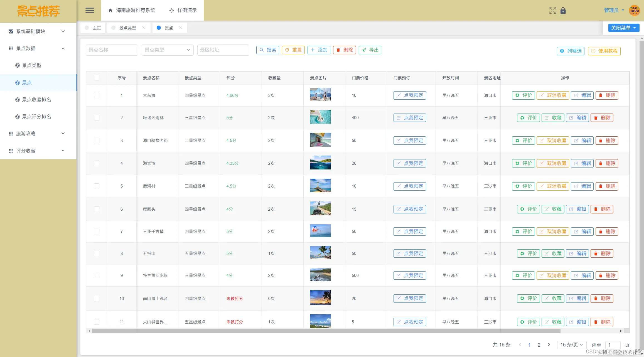Click the 搜索 search button
Screen dimensions: 644x357
[267, 50]
